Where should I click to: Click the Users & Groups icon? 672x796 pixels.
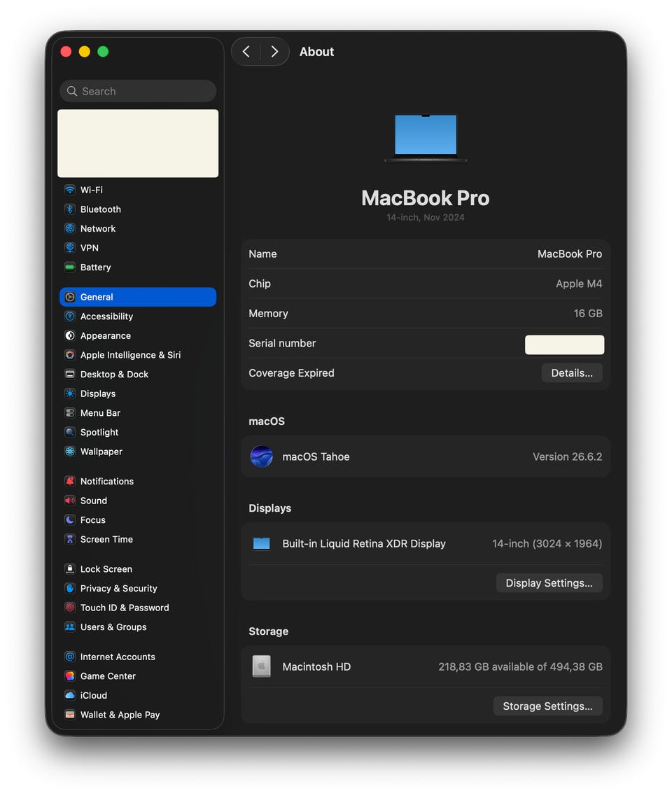pyautogui.click(x=70, y=627)
